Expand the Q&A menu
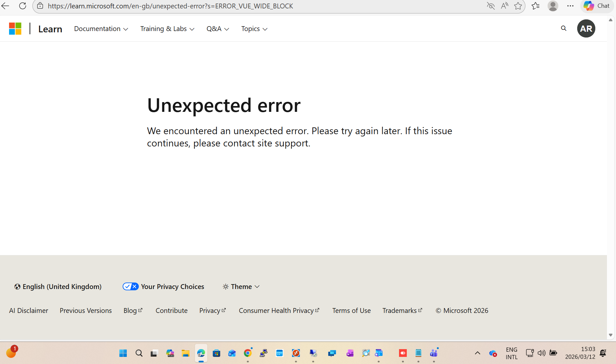Viewport: 616px width, 364px height. (x=218, y=29)
